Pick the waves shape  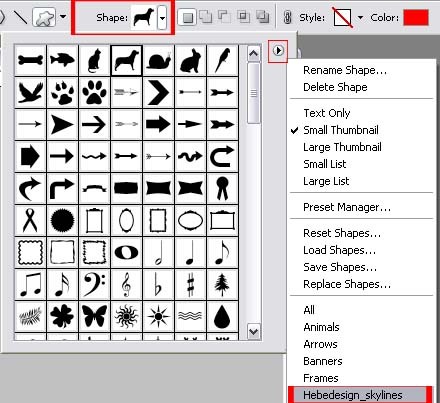tap(190, 316)
